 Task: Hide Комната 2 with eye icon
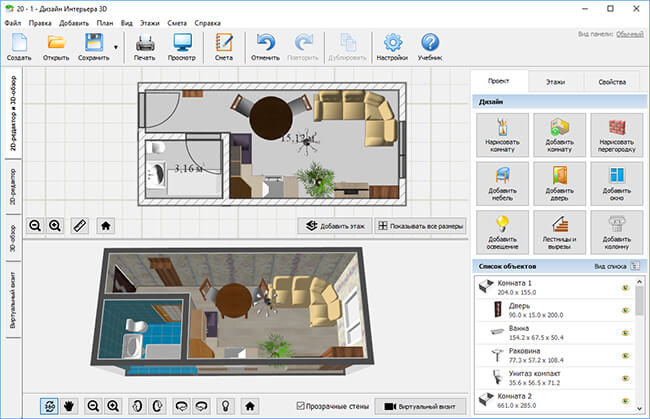click(x=626, y=401)
